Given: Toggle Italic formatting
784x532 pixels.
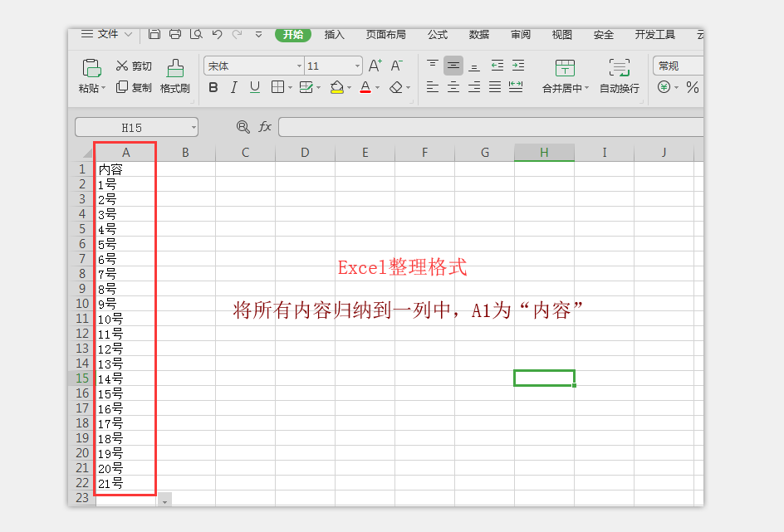Looking at the screenshot, I should click(x=234, y=87).
